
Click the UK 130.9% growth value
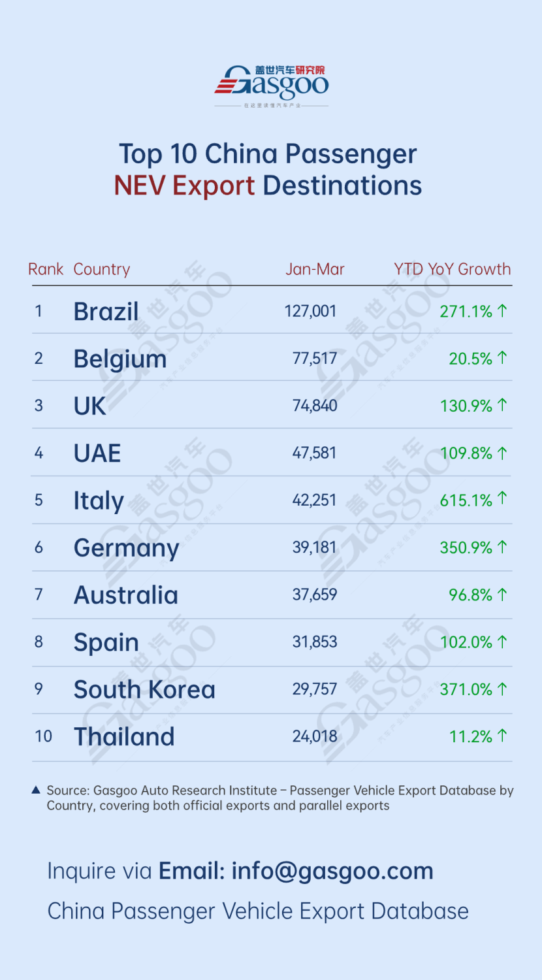point(466,406)
